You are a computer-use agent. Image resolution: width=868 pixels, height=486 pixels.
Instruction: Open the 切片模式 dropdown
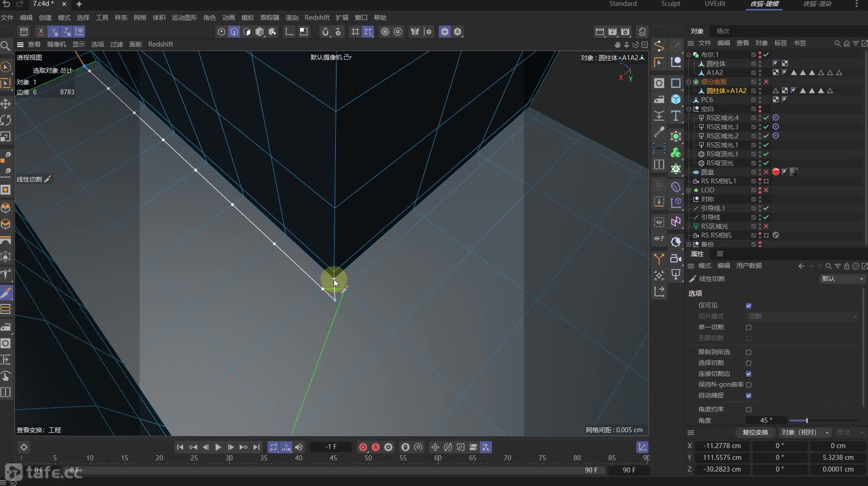coord(802,317)
